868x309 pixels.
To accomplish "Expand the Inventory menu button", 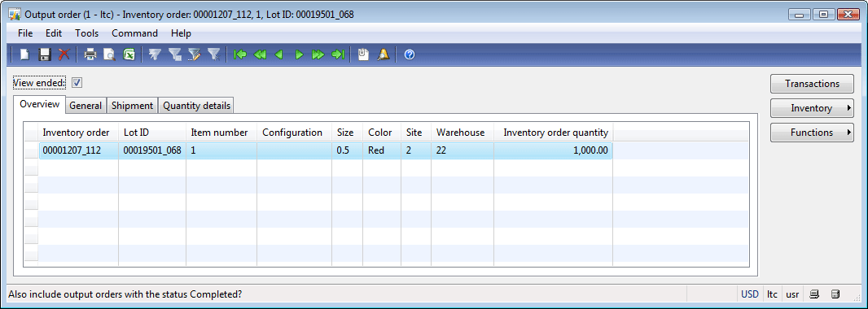I will (812, 108).
